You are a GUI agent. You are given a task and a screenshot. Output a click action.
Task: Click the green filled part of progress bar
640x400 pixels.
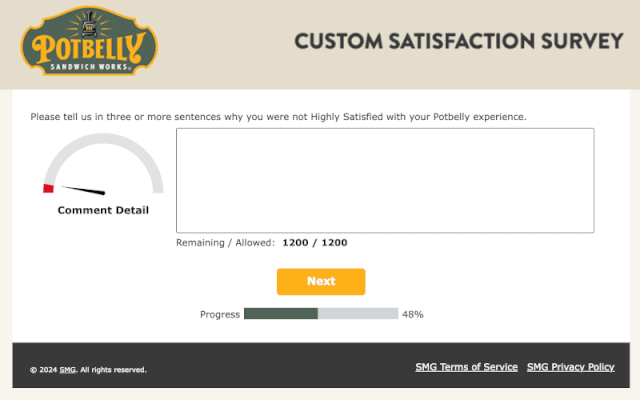pyautogui.click(x=281, y=313)
